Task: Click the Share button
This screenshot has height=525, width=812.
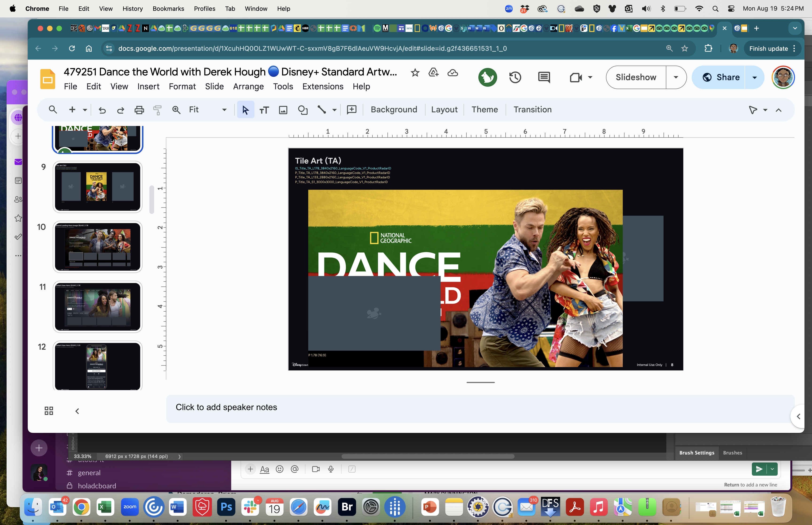Action: coord(719,77)
